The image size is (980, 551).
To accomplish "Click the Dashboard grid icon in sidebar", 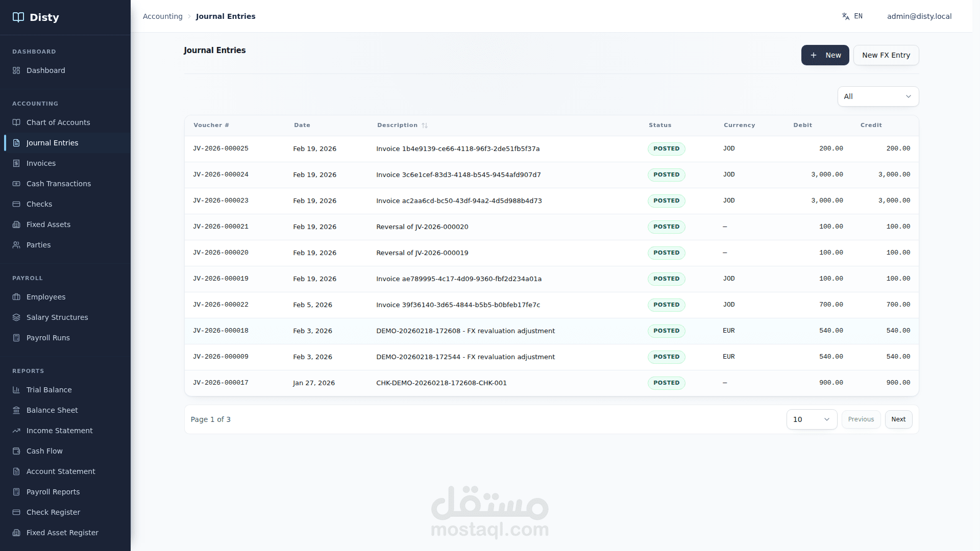I will [x=16, y=70].
